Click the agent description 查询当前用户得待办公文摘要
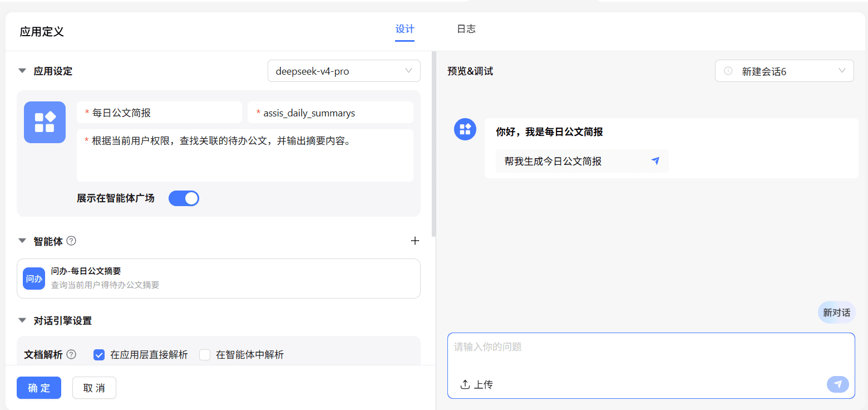 coord(105,285)
